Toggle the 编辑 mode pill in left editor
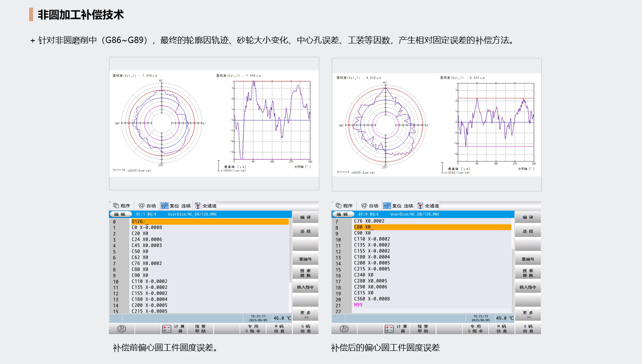 coord(120,214)
